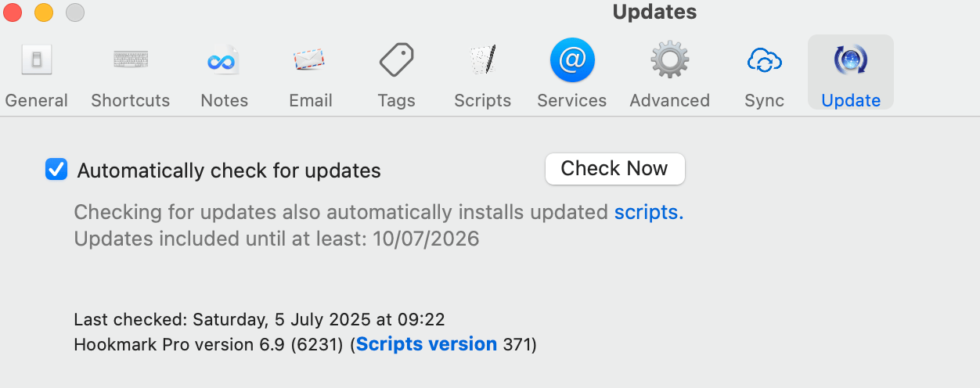The image size is (980, 388).
Task: Switch to the tab labeled 'Advanced'
Action: pyautogui.click(x=670, y=100)
